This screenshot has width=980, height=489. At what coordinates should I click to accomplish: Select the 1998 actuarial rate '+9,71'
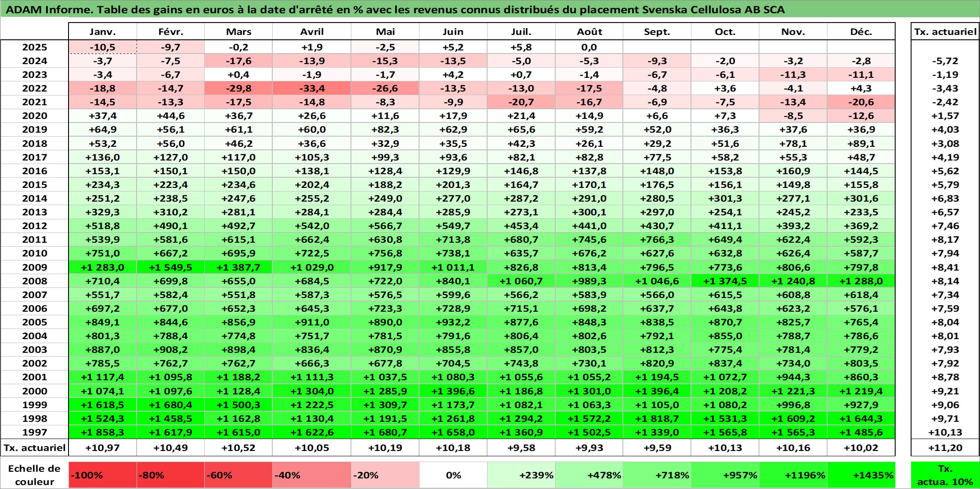point(945,418)
